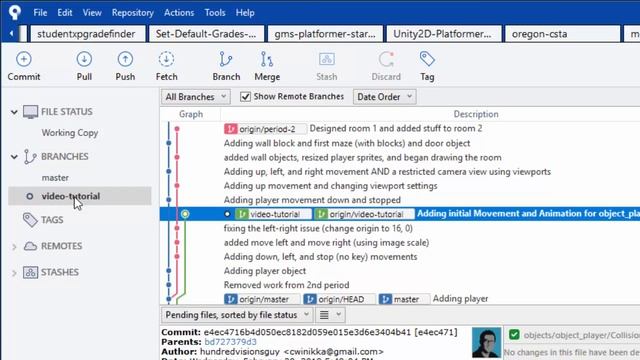Click the origin/video-tutorial branch label

364,214
